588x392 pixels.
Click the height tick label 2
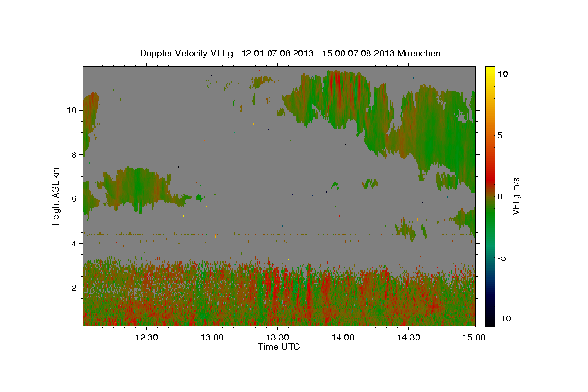pos(75,288)
